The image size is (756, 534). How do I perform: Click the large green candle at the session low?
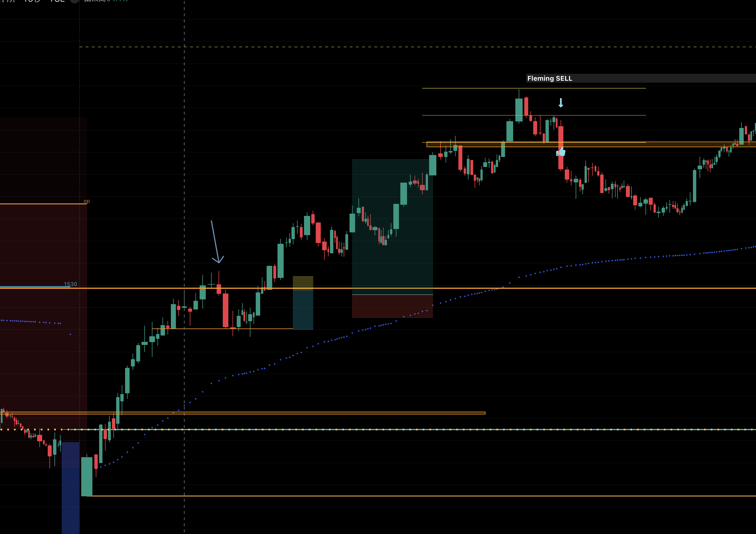tap(87, 476)
